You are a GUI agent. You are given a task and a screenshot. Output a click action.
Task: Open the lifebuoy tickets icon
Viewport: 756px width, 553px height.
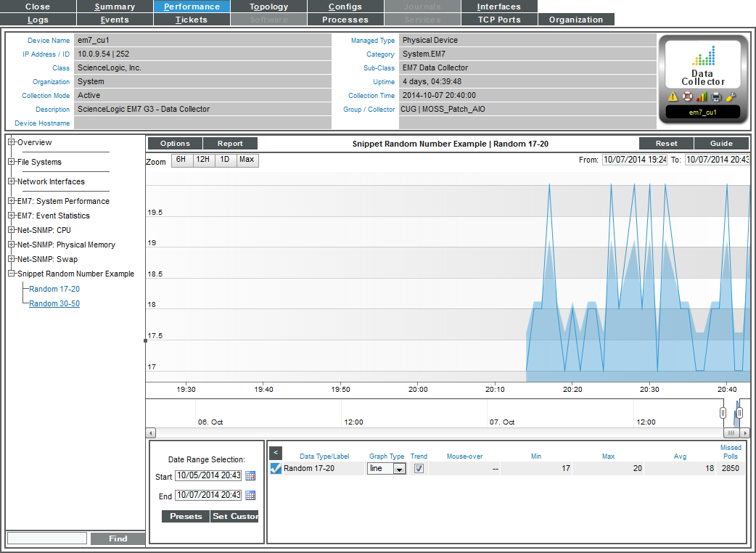687,97
